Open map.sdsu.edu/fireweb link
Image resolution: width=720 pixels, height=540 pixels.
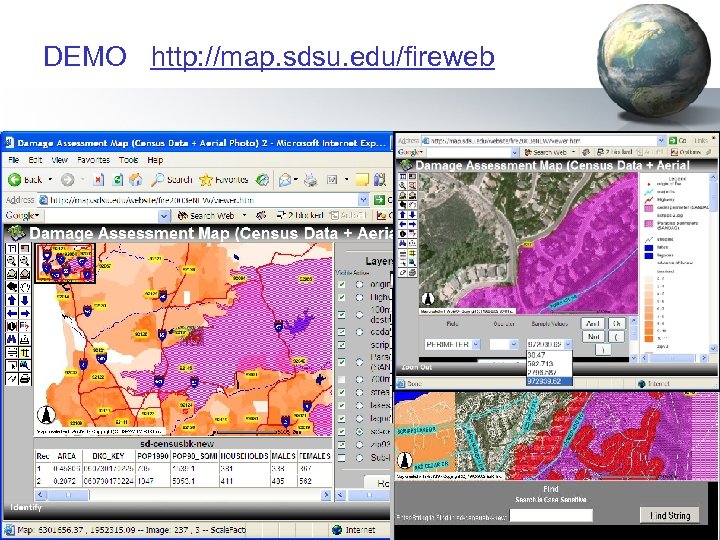[322, 56]
